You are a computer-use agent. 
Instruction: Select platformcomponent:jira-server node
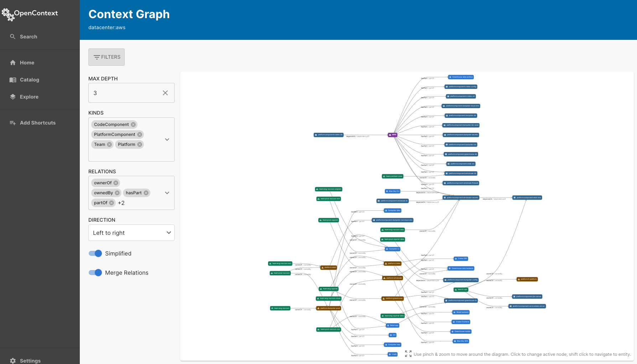(x=527, y=297)
